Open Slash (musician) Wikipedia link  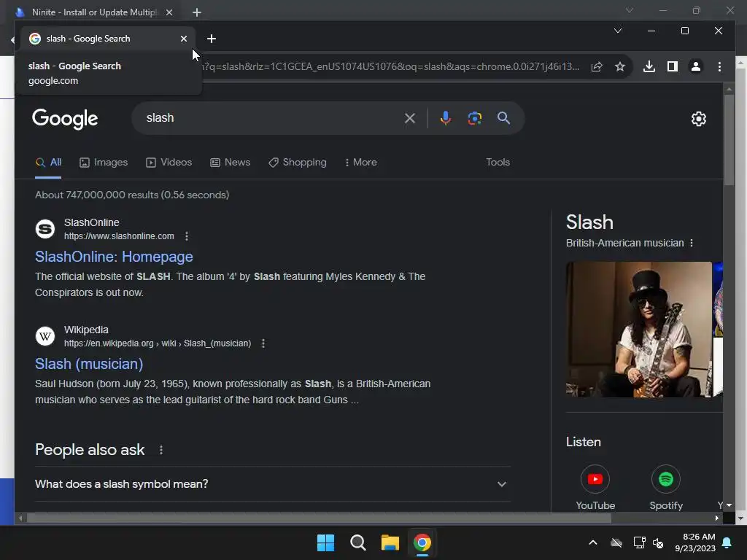point(89,364)
